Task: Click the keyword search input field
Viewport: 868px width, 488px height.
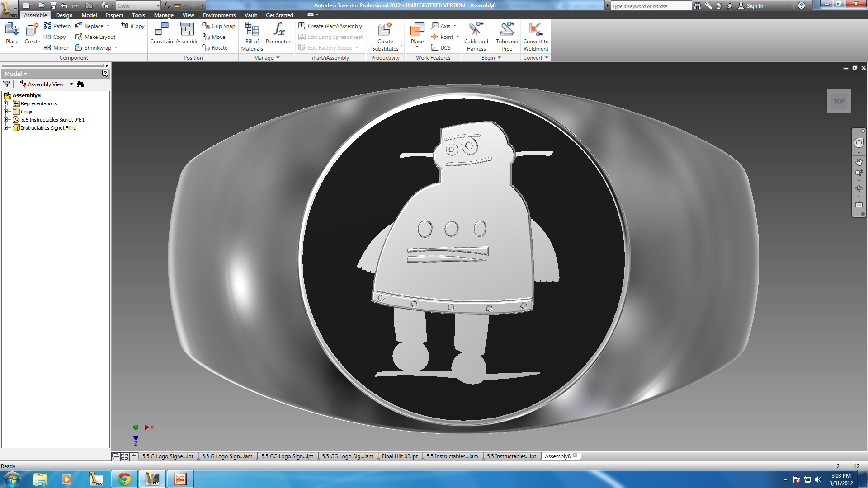Action: tap(651, 6)
